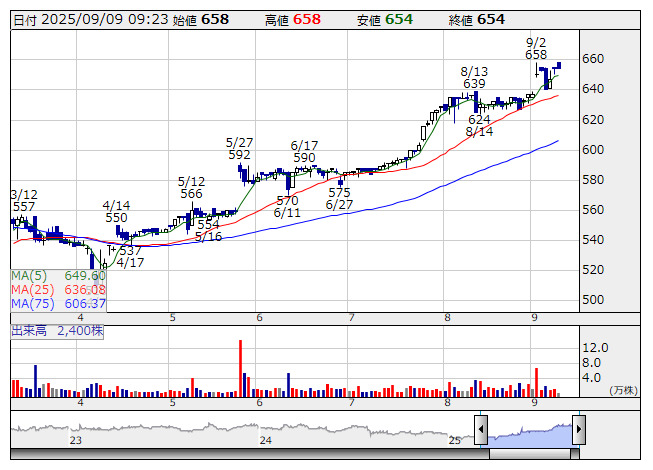Screen dimensions: 653x470
Task: Click year marker 25 in overview timeline
Action: click(x=455, y=440)
